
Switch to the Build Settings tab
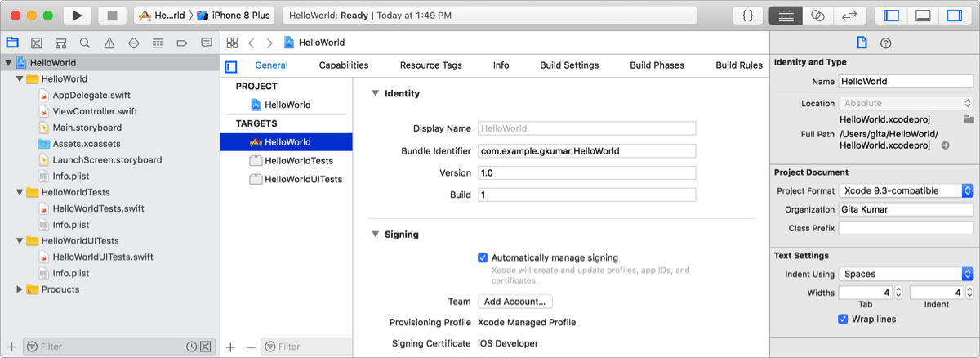(x=569, y=65)
